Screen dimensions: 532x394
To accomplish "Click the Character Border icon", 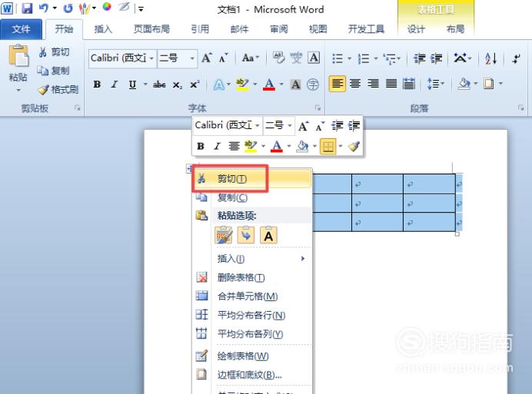I will click(x=314, y=58).
